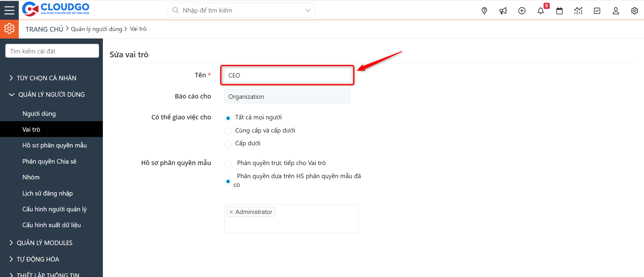Remove the Administrator tag with its X

[x=231, y=212]
